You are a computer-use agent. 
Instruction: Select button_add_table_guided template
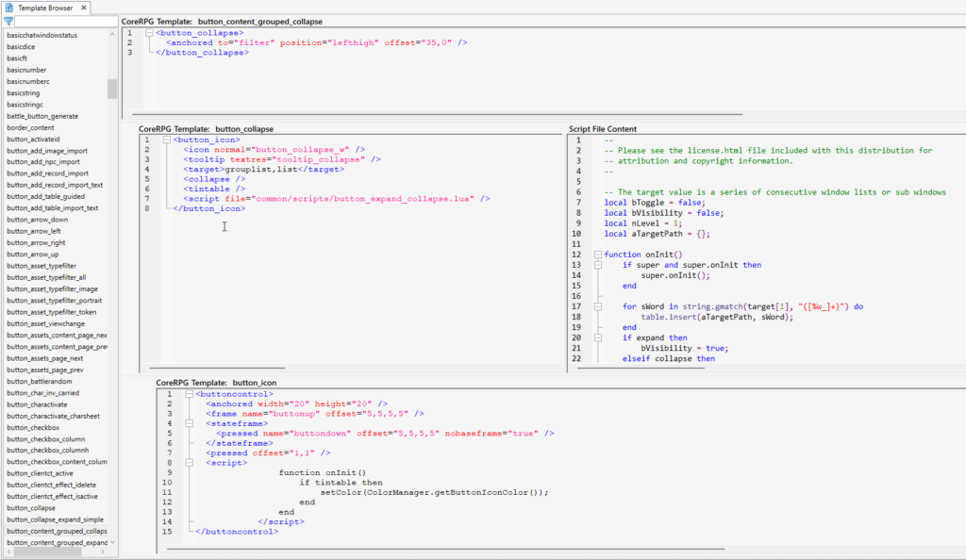click(45, 196)
